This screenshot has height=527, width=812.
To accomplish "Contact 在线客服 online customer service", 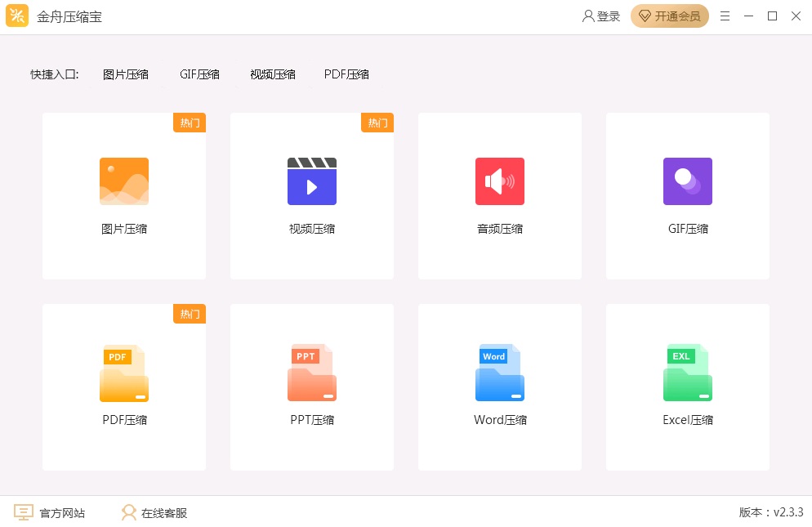I will click(x=128, y=512).
